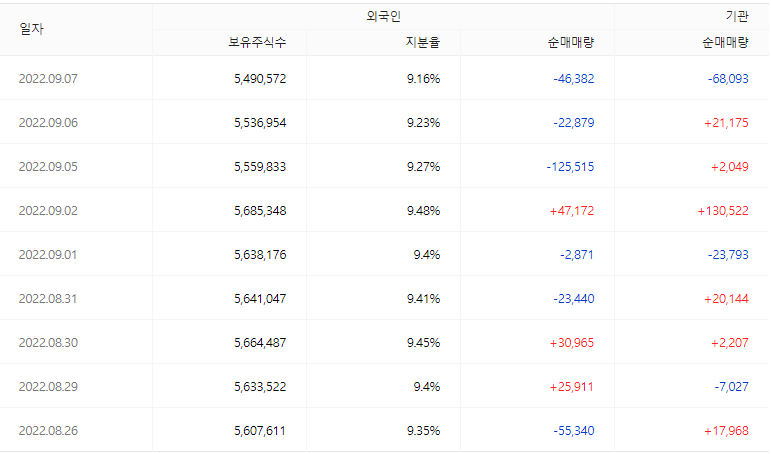771x454 pixels.
Task: Click the 외국인 group header
Action: pyautogui.click(x=384, y=17)
